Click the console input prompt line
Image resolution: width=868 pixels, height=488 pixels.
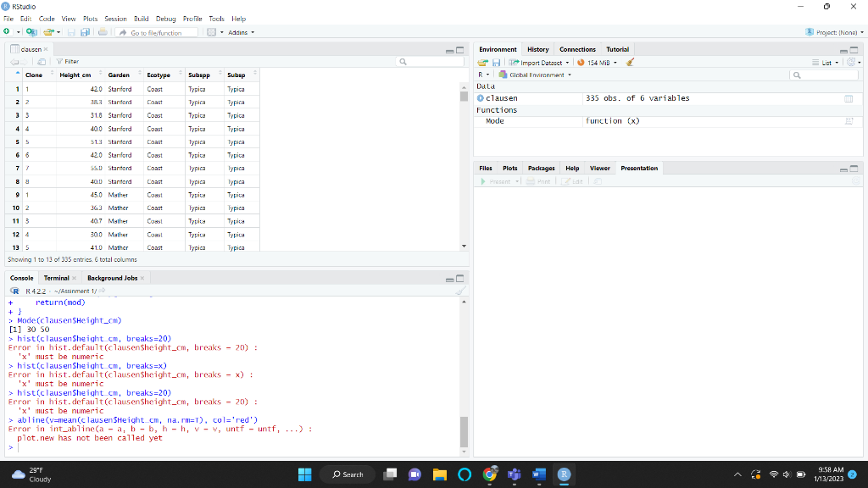(x=236, y=447)
